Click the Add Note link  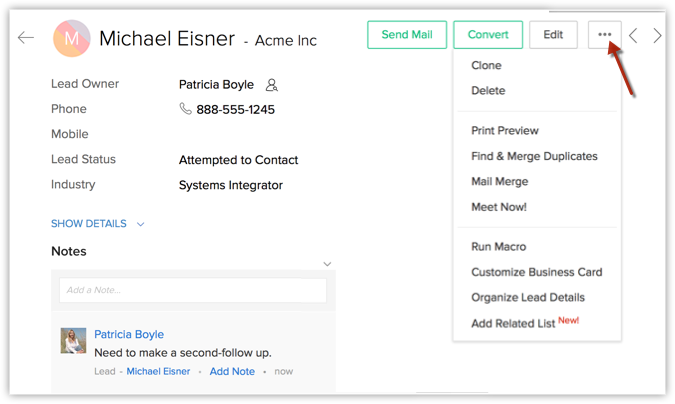[x=232, y=371]
